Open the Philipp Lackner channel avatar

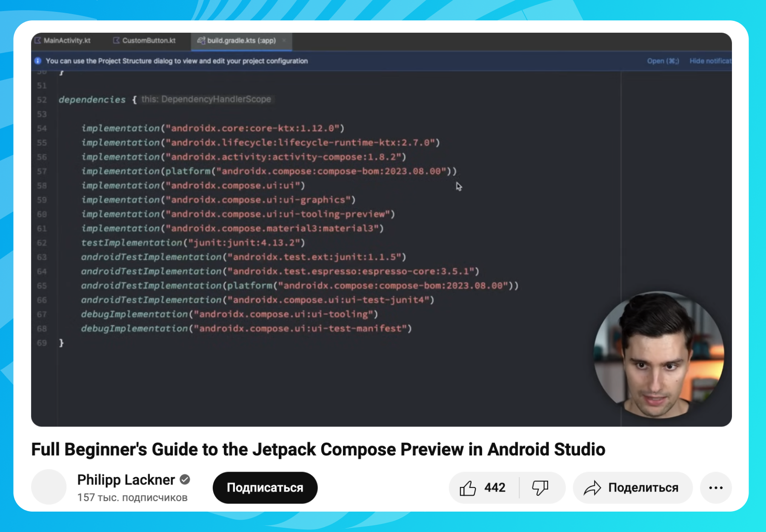[49, 487]
